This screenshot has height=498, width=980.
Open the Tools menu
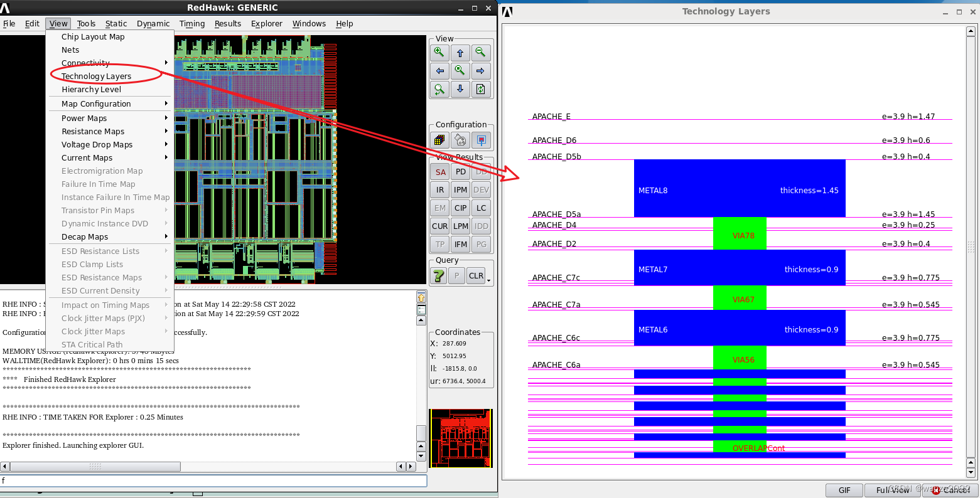tap(86, 23)
